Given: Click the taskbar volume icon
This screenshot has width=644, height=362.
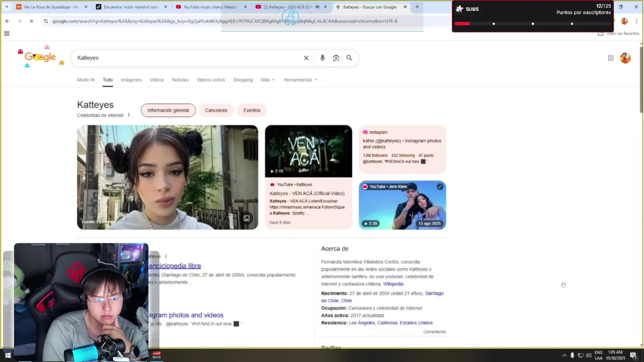Looking at the screenshot, I should tap(589, 355).
